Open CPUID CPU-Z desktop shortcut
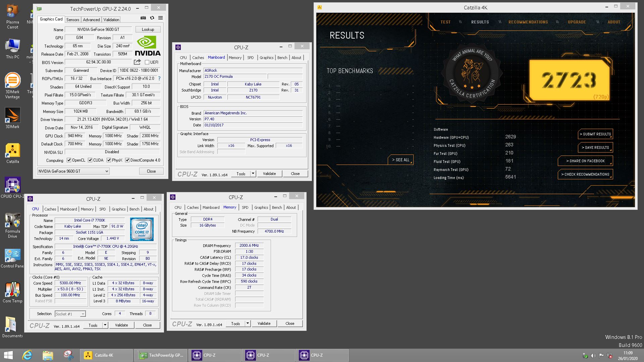 tap(12, 188)
